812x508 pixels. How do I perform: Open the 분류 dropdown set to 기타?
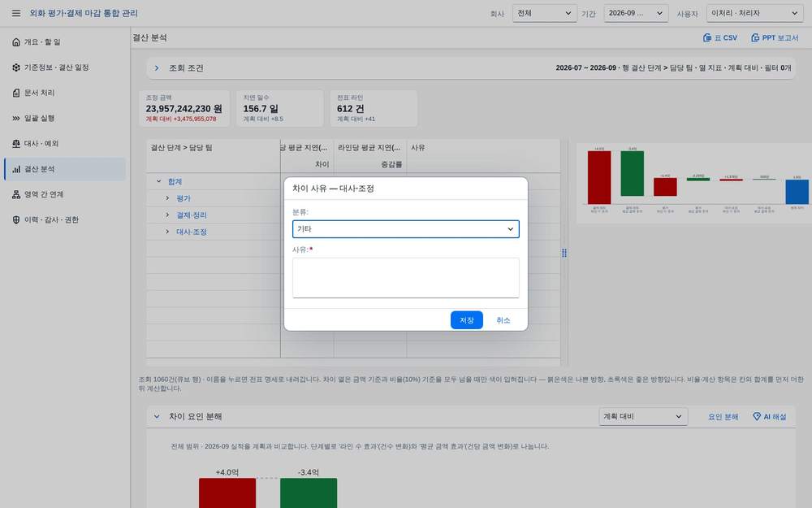(405, 229)
